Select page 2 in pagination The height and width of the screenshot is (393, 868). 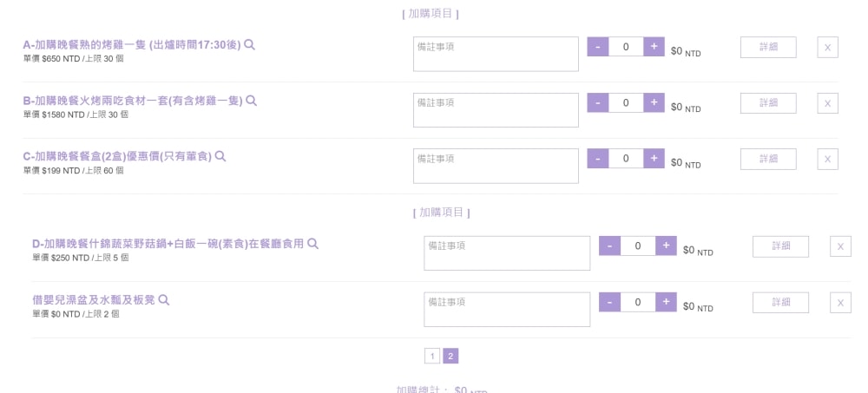(450, 357)
